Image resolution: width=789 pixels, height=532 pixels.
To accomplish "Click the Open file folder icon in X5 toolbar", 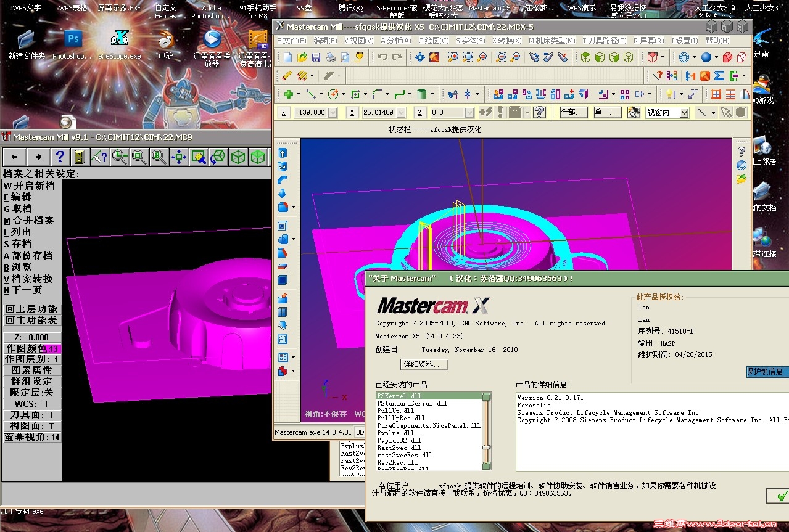I will coord(302,57).
